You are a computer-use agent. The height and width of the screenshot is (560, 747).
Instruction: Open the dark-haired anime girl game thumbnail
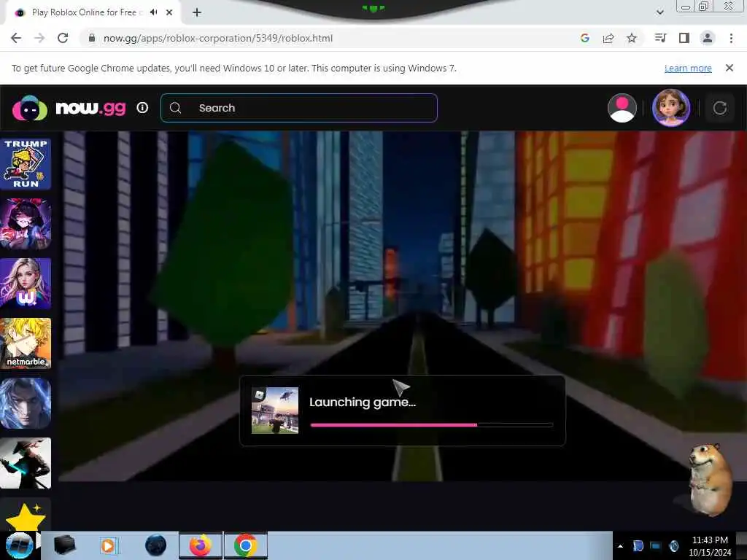tap(26, 224)
